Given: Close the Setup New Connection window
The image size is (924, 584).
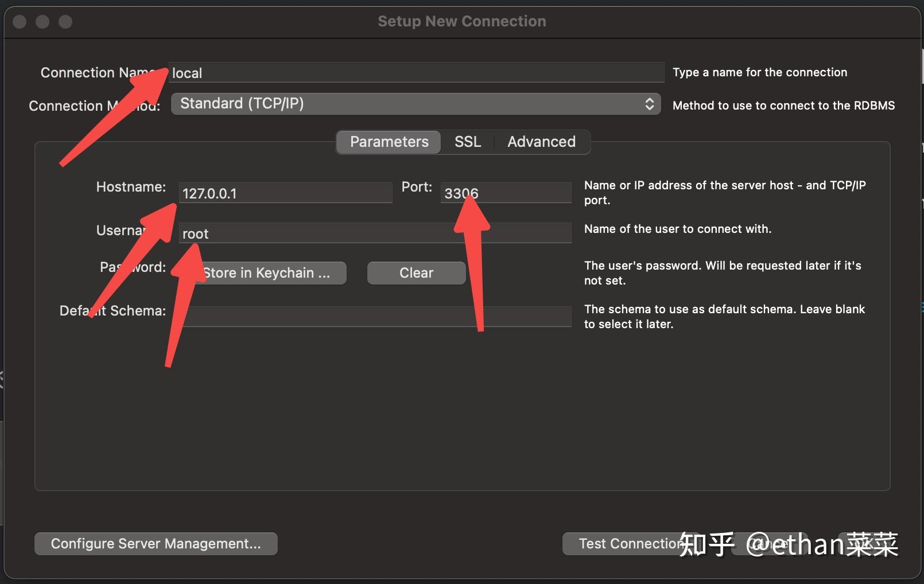Looking at the screenshot, I should click(20, 22).
